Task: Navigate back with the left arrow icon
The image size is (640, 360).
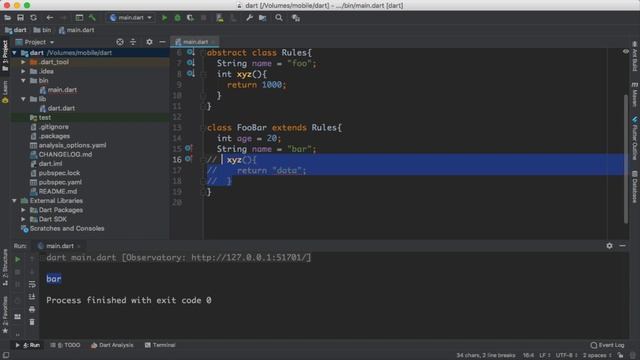Action: (49, 18)
